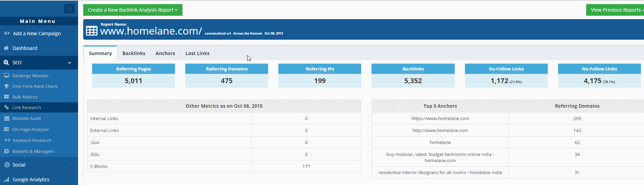The height and width of the screenshot is (185, 644).
Task: Click the Dashboard home icon
Action: pyautogui.click(x=6, y=48)
